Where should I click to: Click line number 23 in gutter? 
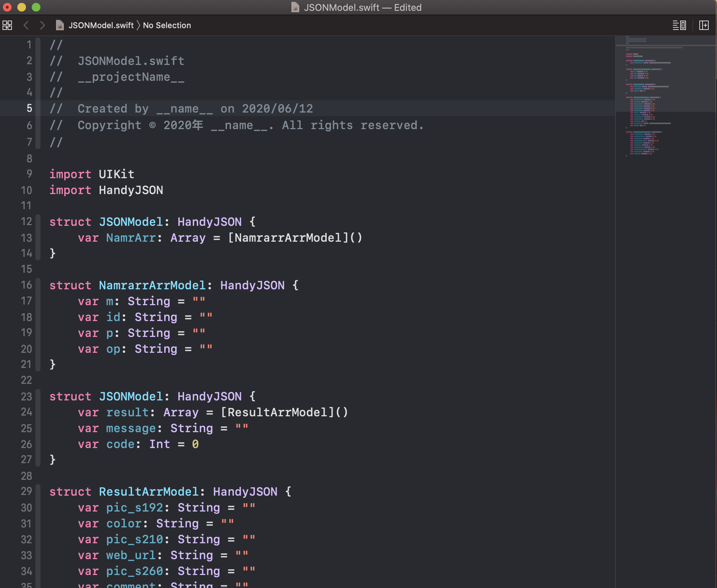pyautogui.click(x=26, y=396)
